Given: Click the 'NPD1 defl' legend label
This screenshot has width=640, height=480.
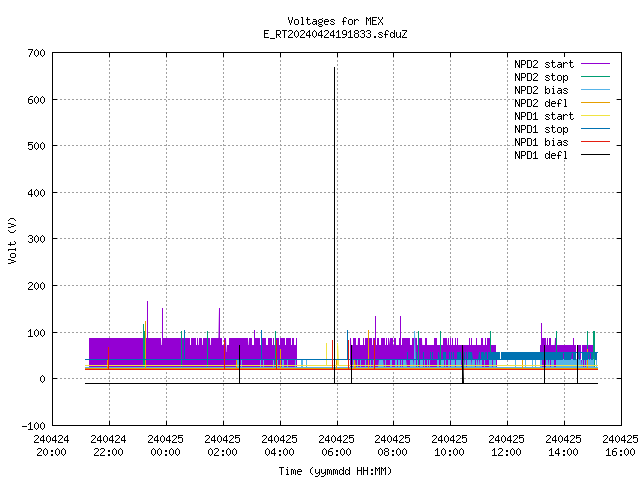Looking at the screenshot, I should 541,156.
